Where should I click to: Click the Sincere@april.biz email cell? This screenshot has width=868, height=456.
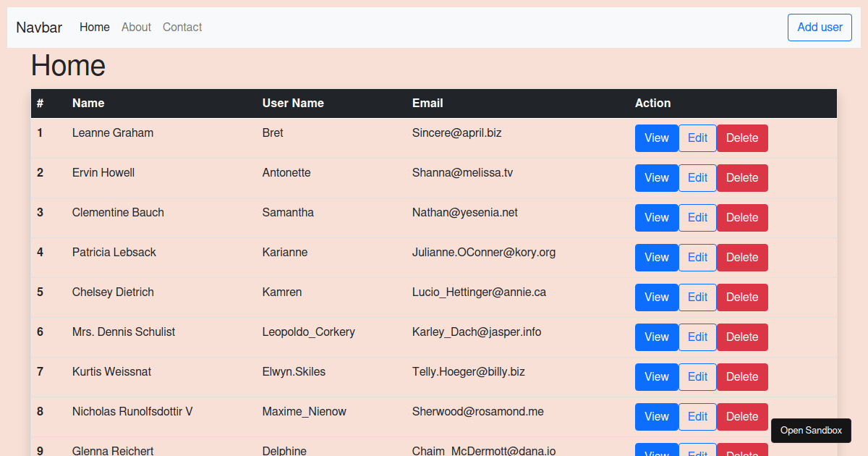click(x=456, y=133)
